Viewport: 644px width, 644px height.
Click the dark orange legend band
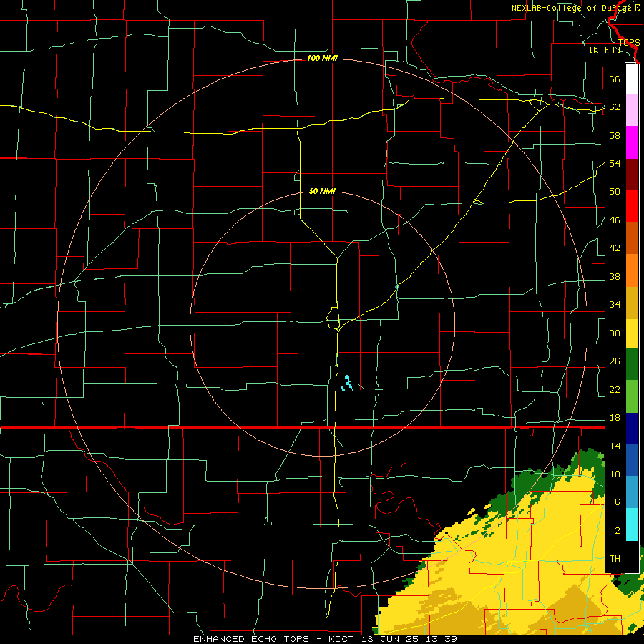[632, 238]
